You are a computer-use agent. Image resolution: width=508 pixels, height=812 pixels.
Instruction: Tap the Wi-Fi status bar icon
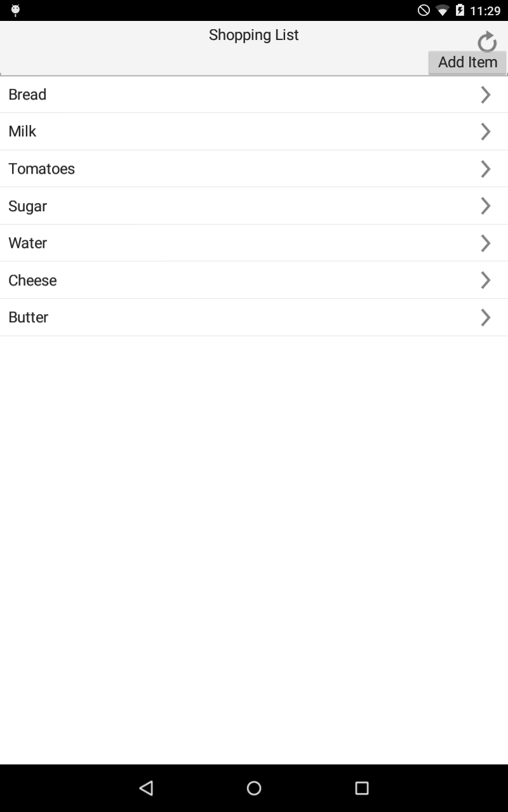pos(443,10)
